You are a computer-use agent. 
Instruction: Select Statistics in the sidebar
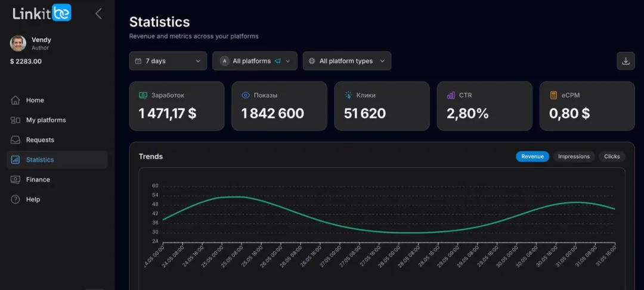coord(57,160)
